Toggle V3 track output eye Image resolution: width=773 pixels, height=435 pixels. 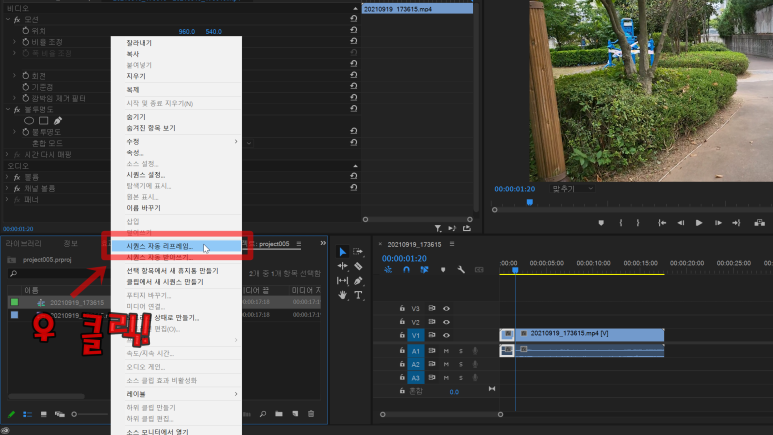coord(446,308)
